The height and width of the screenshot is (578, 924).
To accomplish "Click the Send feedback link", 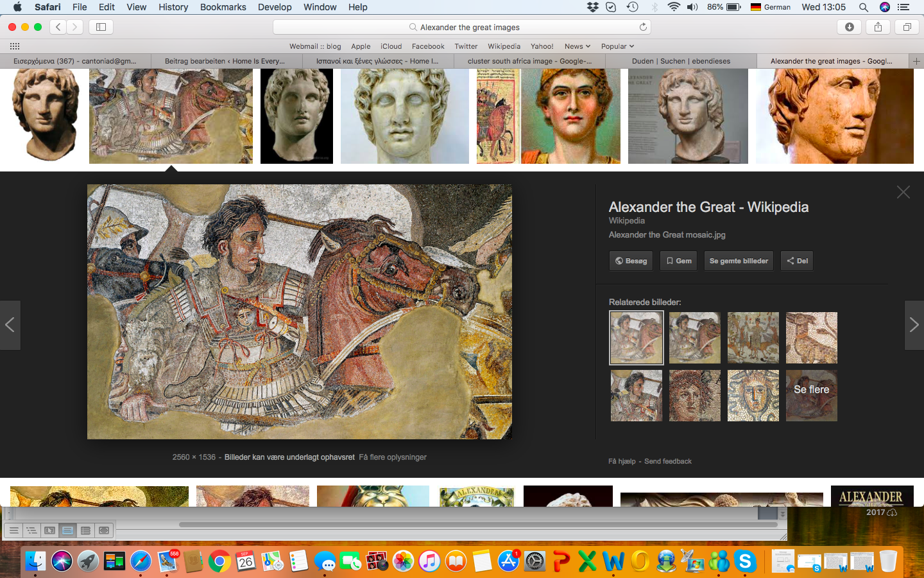I will point(668,461).
